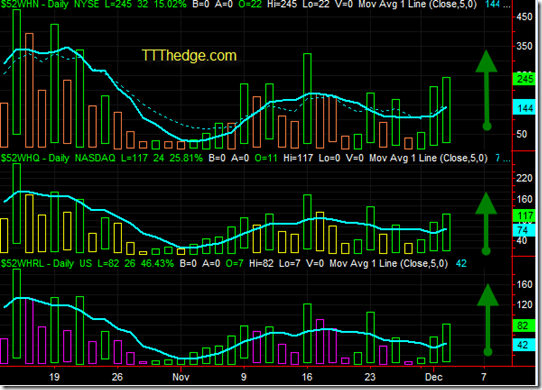Select the NASDAQ exchange label
Viewport: 542px width, 390px height.
(x=95, y=158)
